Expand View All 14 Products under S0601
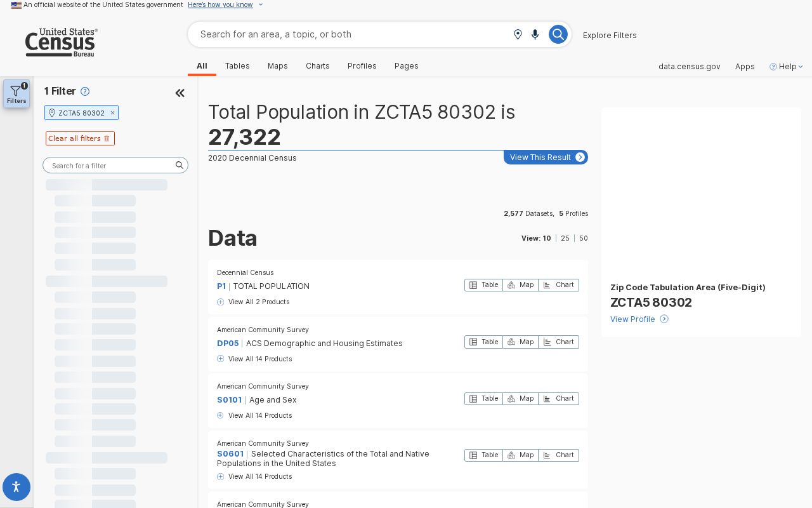 click(254, 476)
